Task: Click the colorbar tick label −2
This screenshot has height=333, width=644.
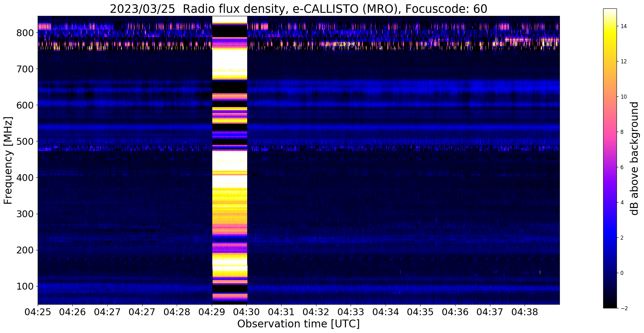Action: [x=624, y=308]
